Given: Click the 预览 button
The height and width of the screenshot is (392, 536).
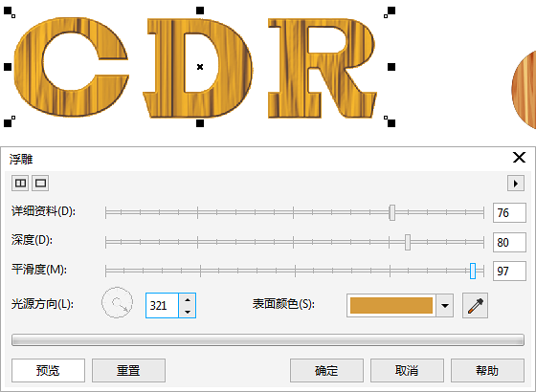Looking at the screenshot, I should [48, 370].
